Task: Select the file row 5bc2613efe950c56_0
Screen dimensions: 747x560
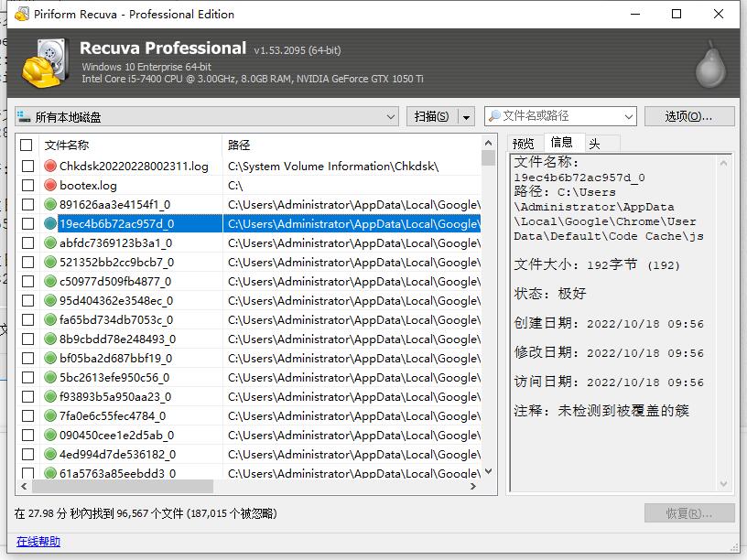Action: pyautogui.click(x=249, y=377)
